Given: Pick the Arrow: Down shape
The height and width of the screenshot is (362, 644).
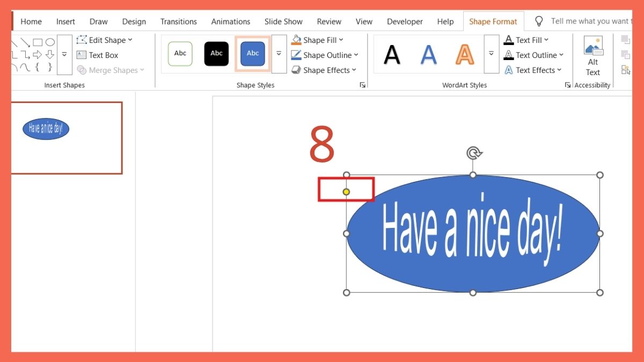Looking at the screenshot, I should (49, 54).
